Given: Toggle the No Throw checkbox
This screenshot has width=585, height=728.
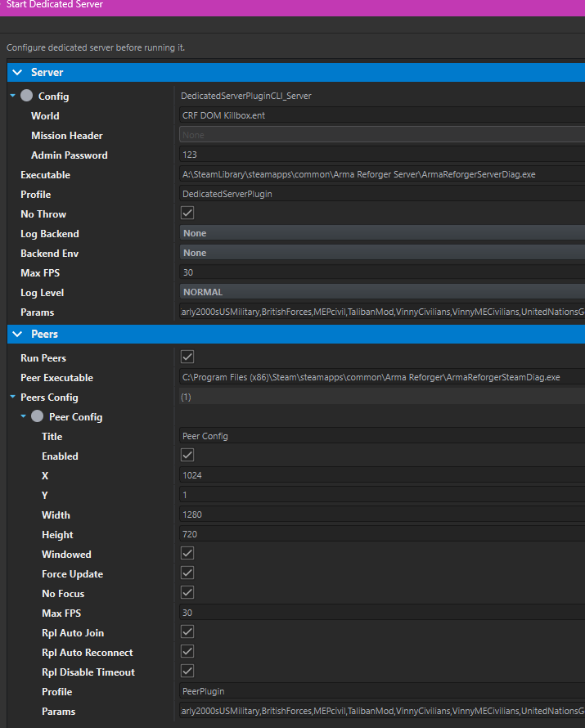Looking at the screenshot, I should point(187,213).
